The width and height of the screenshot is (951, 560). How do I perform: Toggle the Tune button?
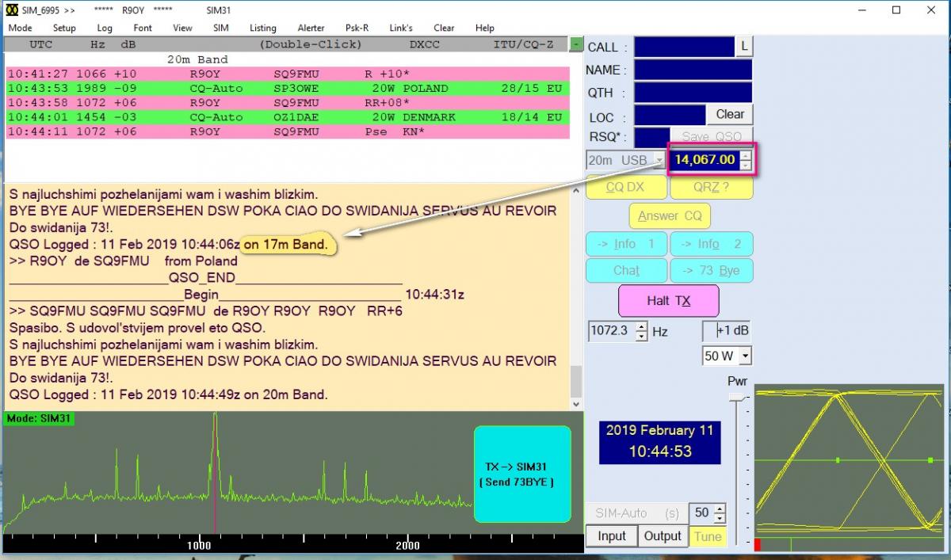tap(708, 536)
